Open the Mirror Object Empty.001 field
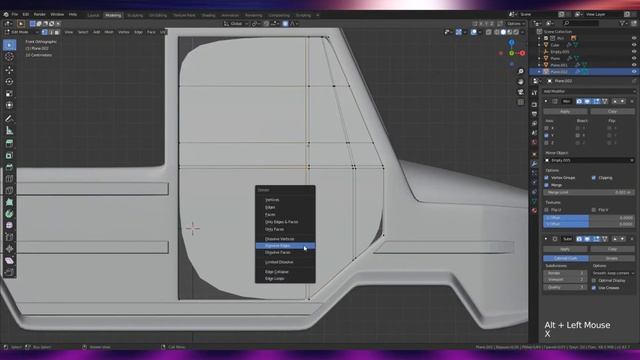Image resolution: width=640 pixels, height=360 pixels. (x=589, y=160)
